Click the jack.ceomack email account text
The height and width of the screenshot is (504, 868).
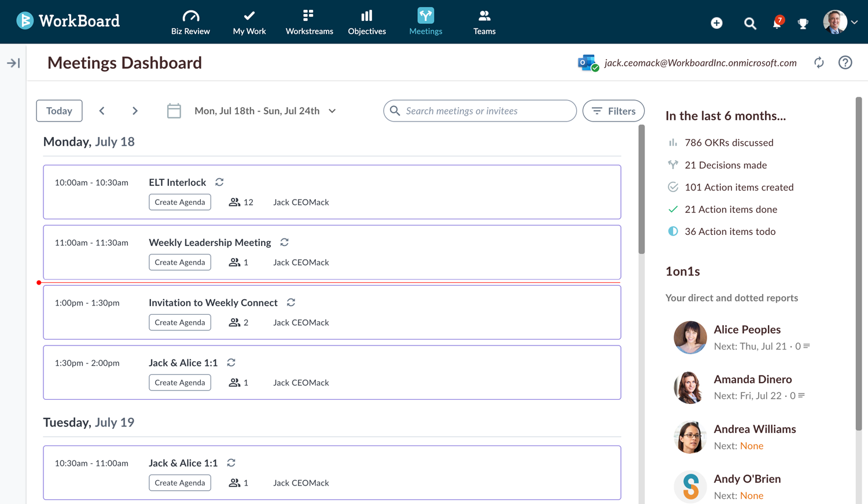pos(700,63)
